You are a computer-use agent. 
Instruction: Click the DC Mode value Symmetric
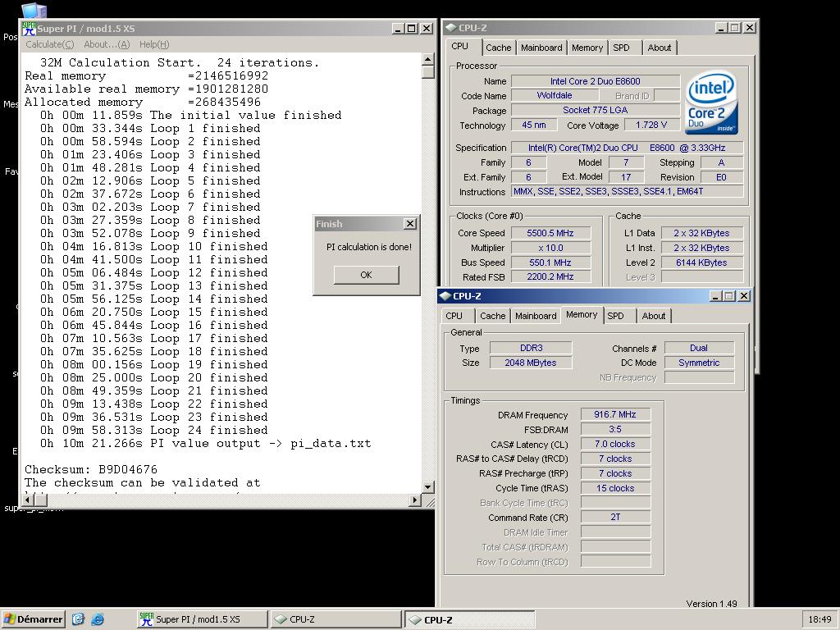[699, 363]
